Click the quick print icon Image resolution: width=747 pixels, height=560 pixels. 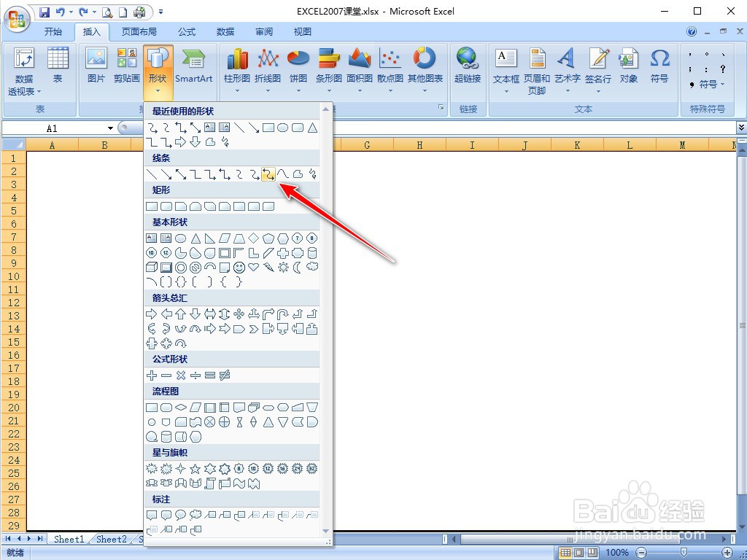(x=139, y=12)
